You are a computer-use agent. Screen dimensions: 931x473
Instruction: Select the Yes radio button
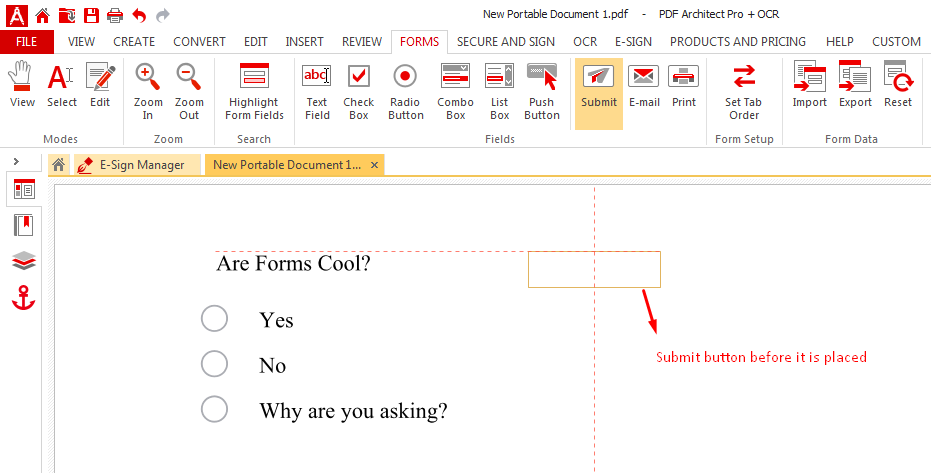[214, 318]
